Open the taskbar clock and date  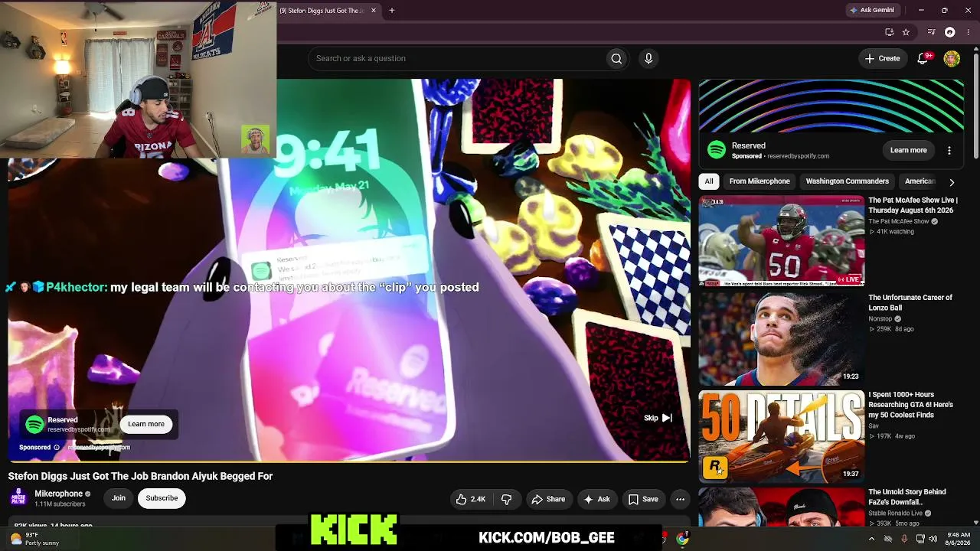click(x=959, y=539)
